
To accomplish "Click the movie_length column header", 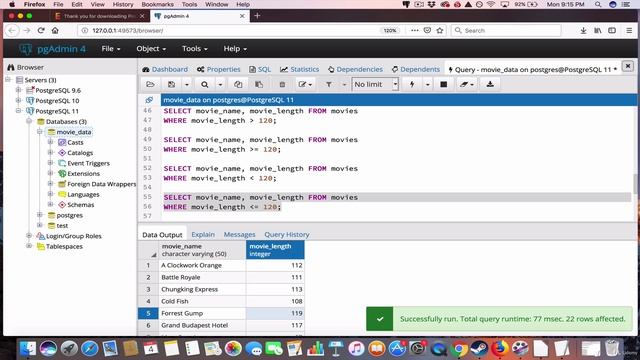I will coord(275,250).
